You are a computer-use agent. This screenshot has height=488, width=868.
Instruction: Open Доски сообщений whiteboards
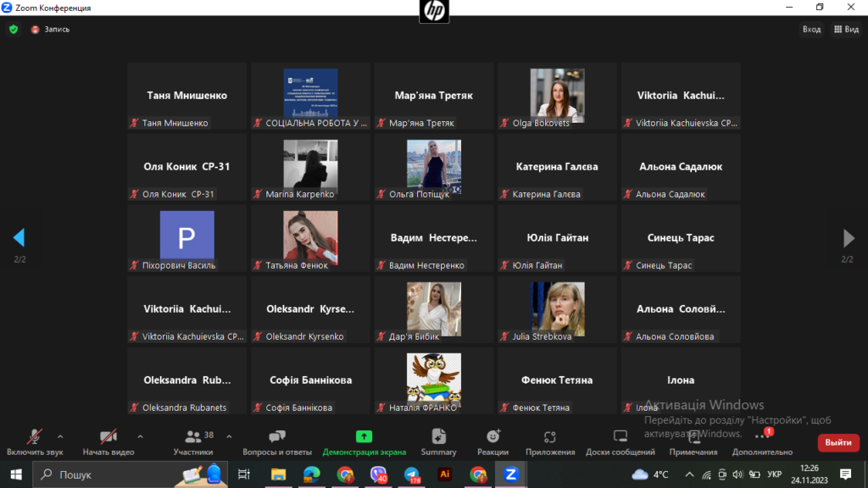click(x=620, y=437)
